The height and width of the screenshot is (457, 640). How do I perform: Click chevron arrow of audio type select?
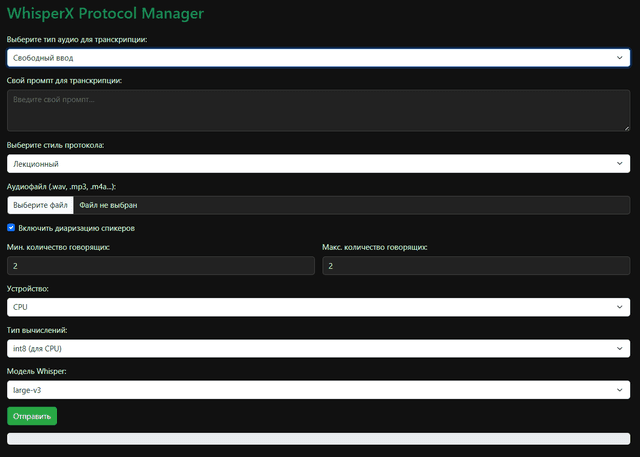coord(620,58)
